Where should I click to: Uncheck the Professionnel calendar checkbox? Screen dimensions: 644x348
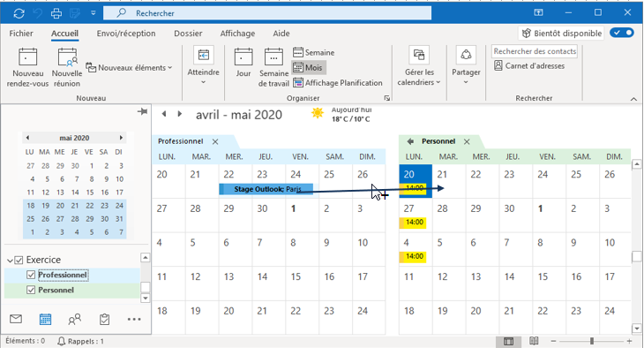31,275
